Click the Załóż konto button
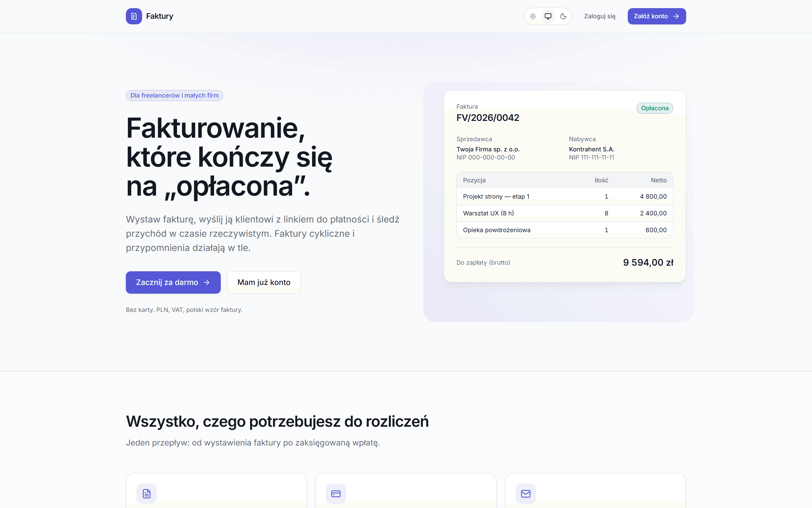The image size is (812, 508). [657, 16]
